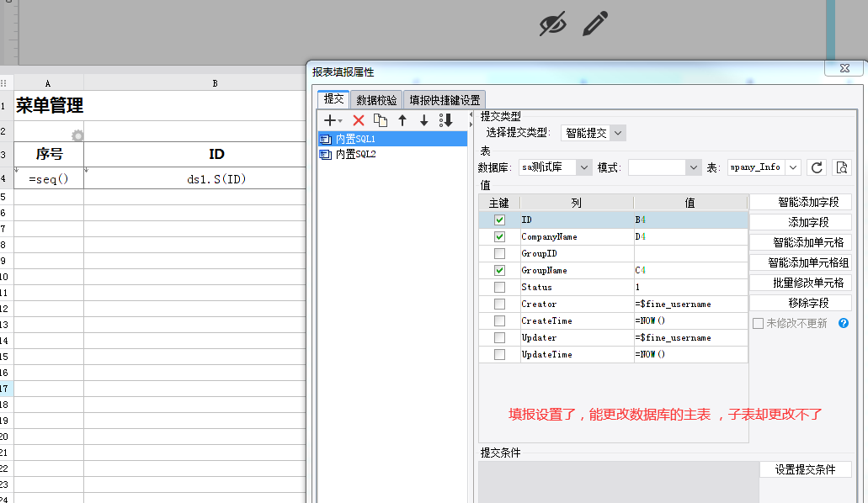This screenshot has height=503, width=868.
Task: Click the =NOW() value for CreateTime
Action: 690,321
